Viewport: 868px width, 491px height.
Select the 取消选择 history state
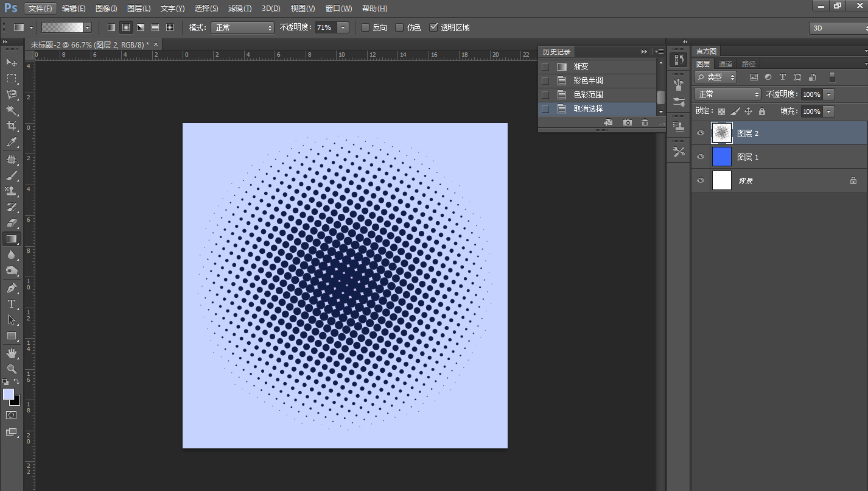[x=597, y=108]
